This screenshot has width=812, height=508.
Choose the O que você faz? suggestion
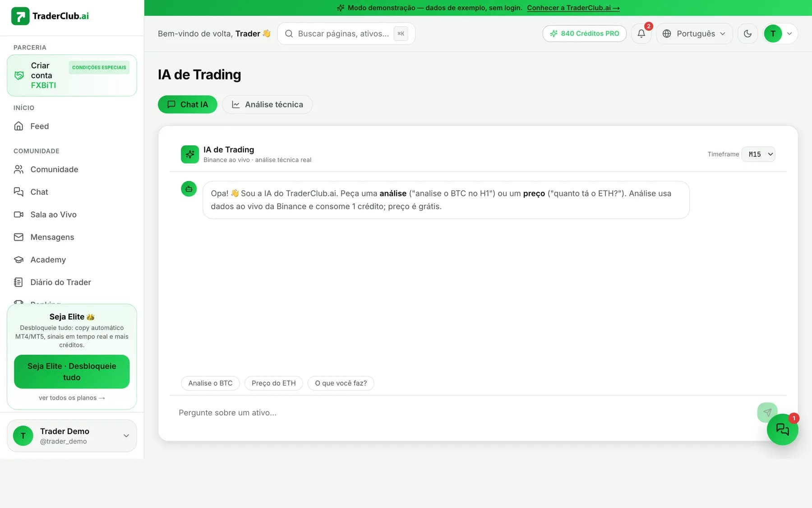(341, 383)
